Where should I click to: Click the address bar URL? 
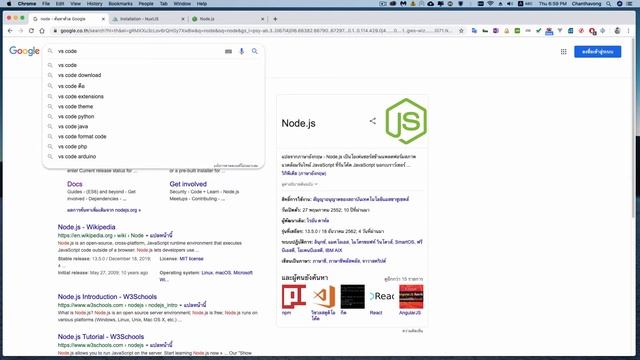256,31
